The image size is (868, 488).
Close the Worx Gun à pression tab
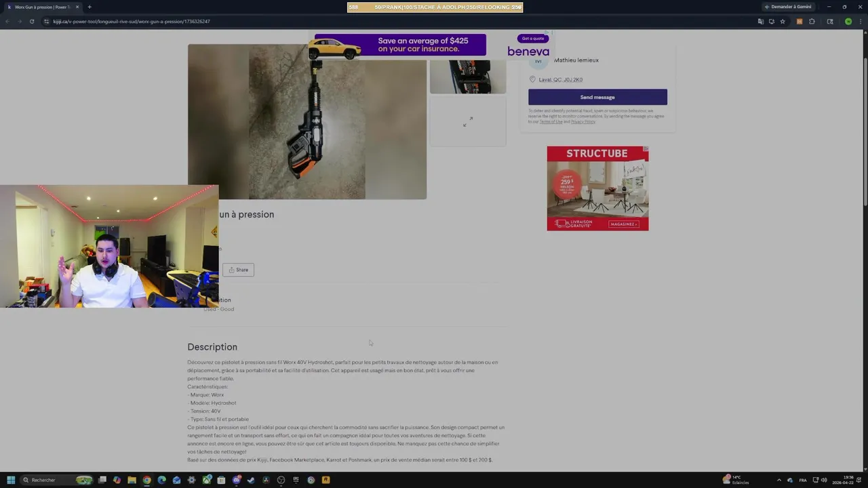tap(77, 7)
